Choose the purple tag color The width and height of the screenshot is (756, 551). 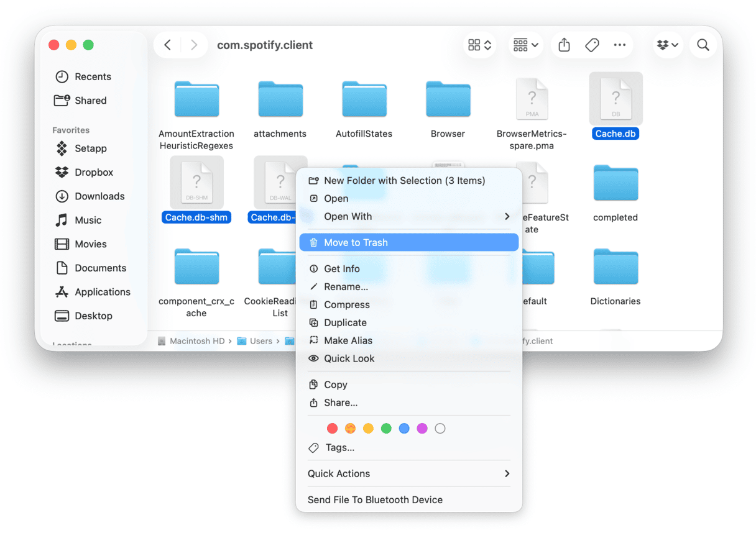tap(422, 429)
